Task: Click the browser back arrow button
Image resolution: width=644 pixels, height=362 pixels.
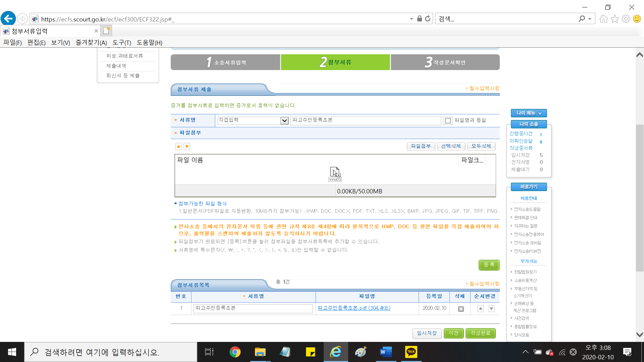Action: [8, 19]
